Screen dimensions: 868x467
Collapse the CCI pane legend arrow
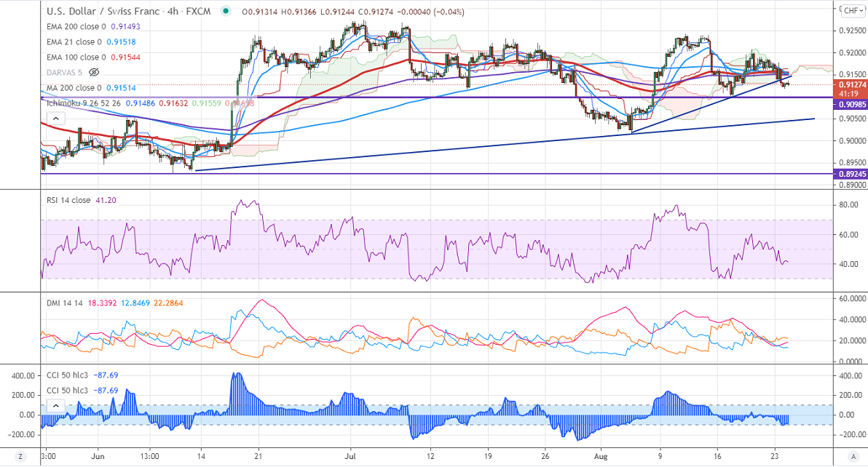[56, 406]
